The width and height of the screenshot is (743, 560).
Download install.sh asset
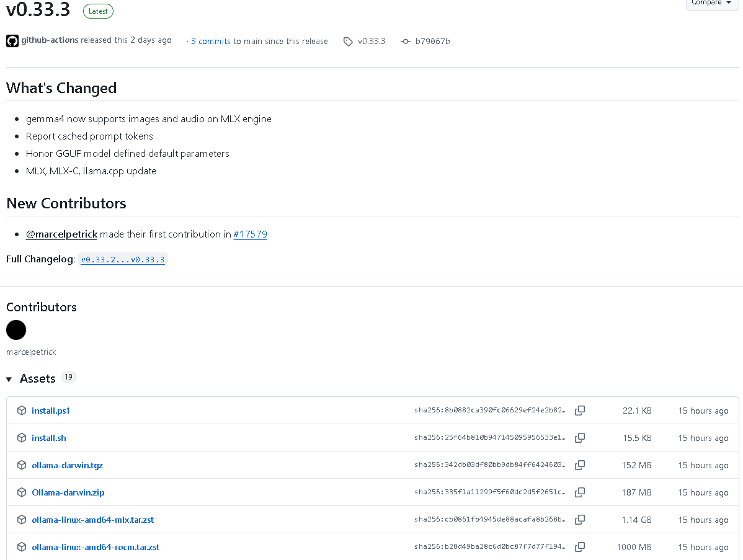(x=49, y=438)
